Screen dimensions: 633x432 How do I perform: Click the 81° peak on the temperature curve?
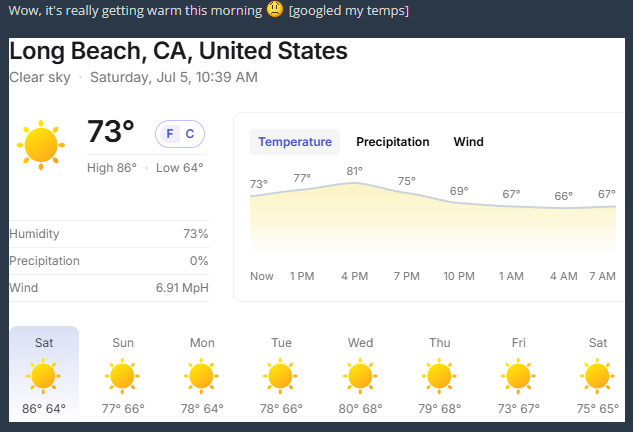[x=354, y=171]
